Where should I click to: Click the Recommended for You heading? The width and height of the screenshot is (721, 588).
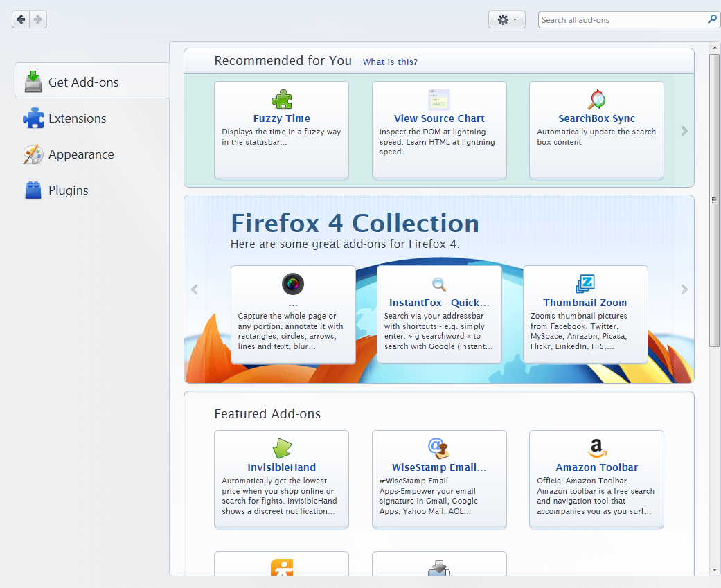tap(283, 61)
